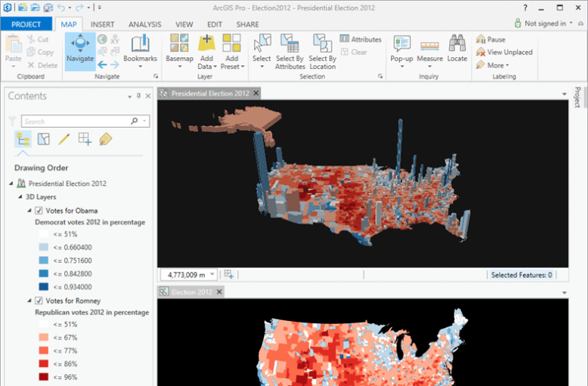Image resolution: width=588 pixels, height=386 pixels.
Task: Collapse the Presidential Election 2012 scene node
Action: click(x=11, y=183)
